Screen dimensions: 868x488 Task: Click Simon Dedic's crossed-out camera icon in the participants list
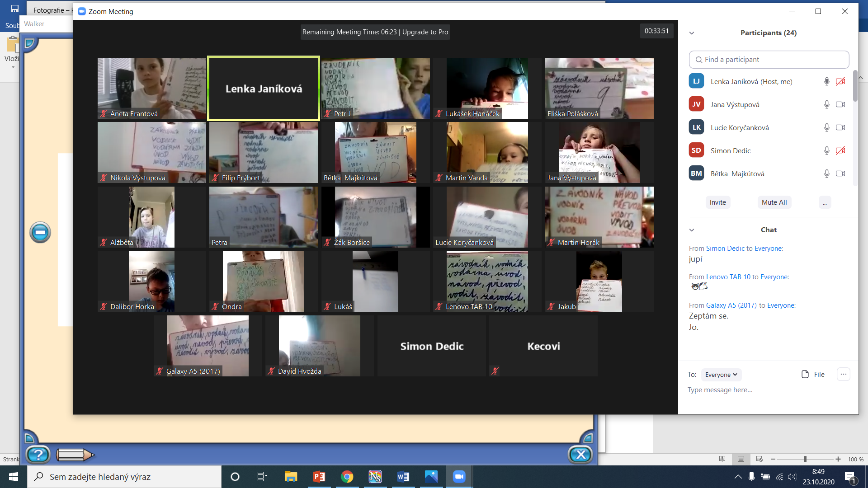pos(840,150)
